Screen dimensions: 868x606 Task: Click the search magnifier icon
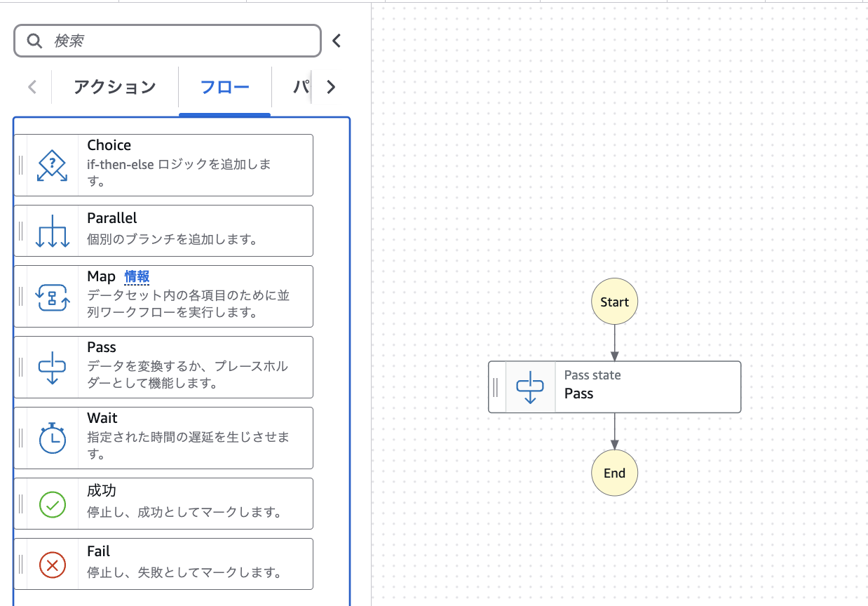coord(34,40)
